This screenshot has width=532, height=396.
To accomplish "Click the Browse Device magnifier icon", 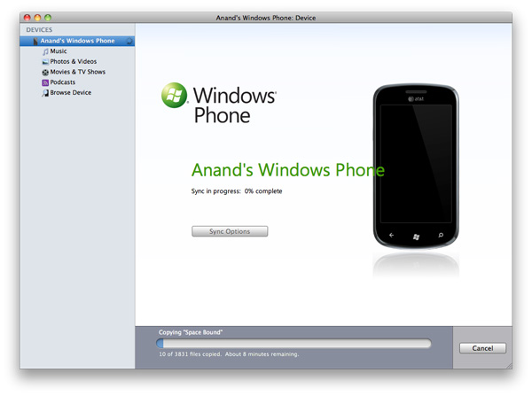I will click(x=45, y=93).
